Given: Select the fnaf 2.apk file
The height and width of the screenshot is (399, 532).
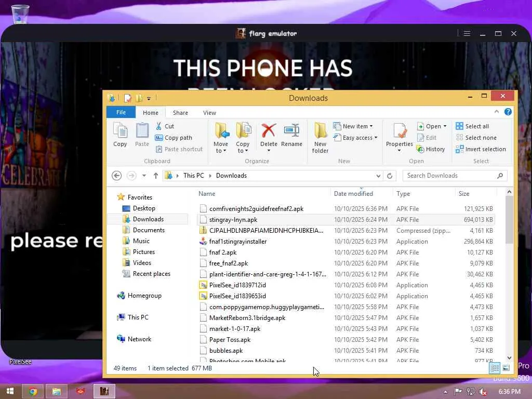Looking at the screenshot, I should pyautogui.click(x=345, y=252).
